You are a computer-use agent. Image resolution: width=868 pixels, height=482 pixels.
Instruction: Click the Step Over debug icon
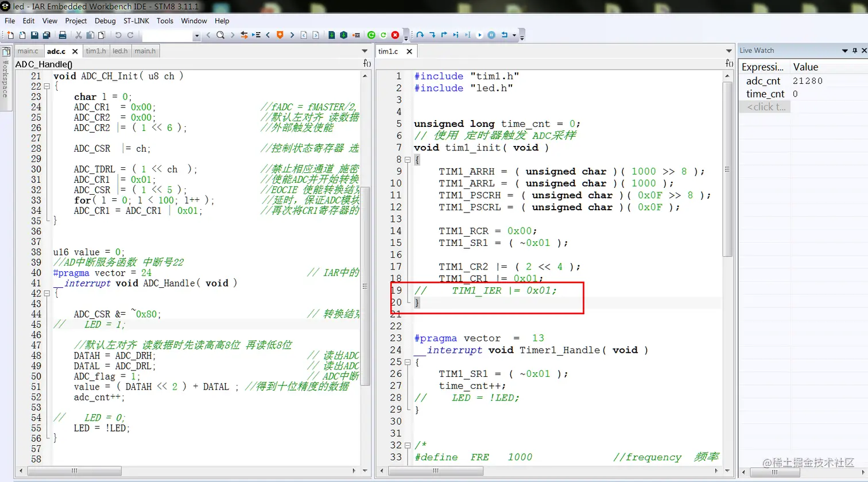click(420, 35)
